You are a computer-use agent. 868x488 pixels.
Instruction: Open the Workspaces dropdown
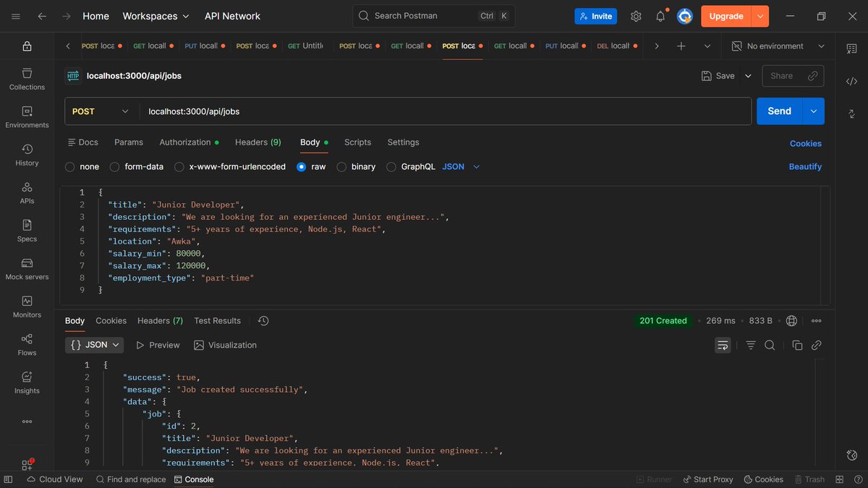(156, 16)
